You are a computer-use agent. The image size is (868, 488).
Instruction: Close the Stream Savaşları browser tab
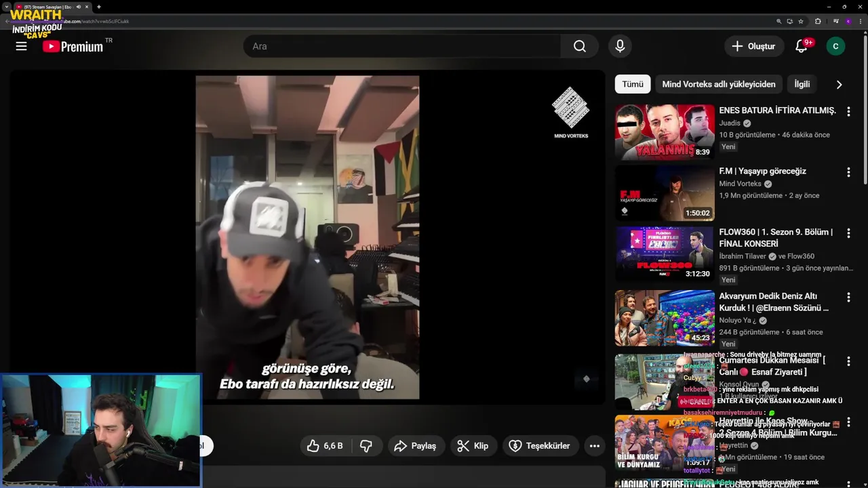(87, 7)
